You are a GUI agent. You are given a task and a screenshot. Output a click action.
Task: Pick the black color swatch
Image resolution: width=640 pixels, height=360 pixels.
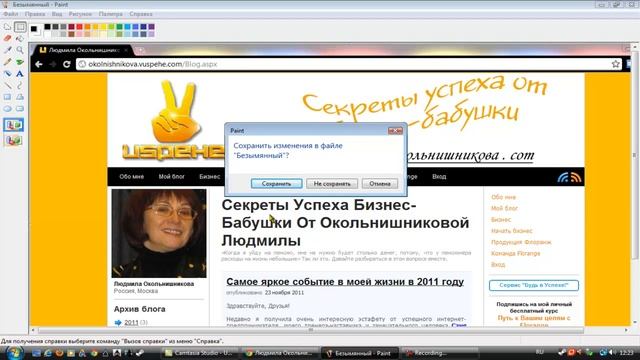point(47,27)
